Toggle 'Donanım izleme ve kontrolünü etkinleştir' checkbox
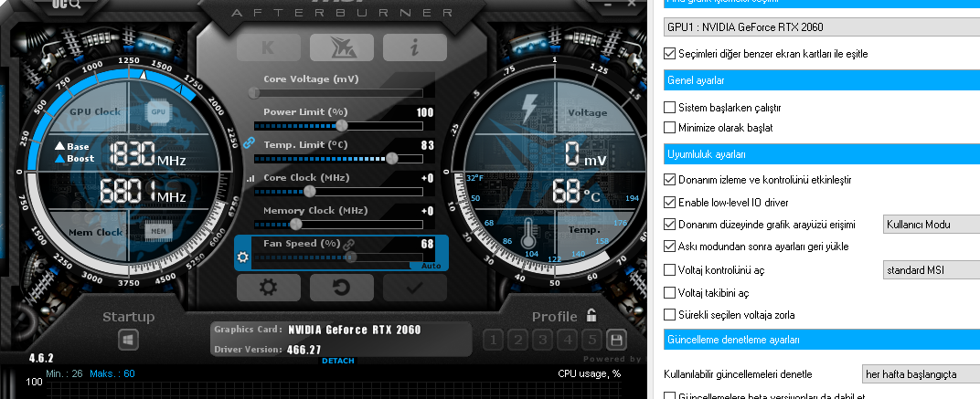Viewport: 980px width, 399px height. pos(669,180)
